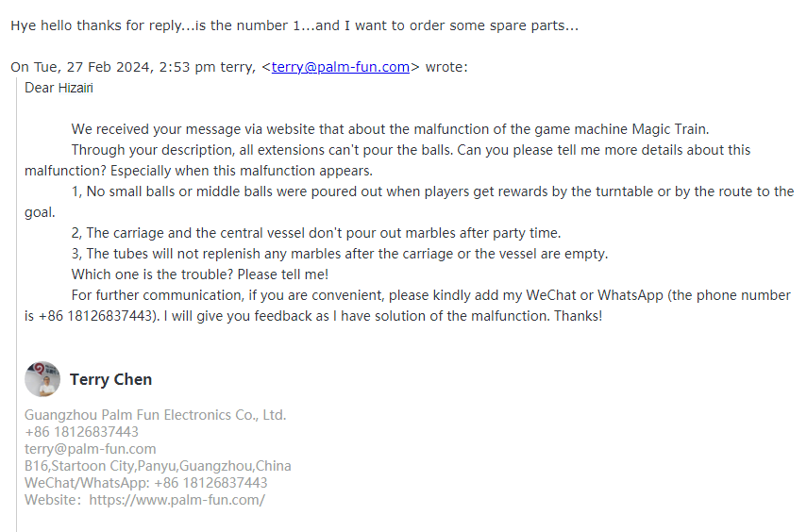Viewport: 807px width, 532px height.
Task: Click the Dear Hizairi greeting
Action: [59, 88]
